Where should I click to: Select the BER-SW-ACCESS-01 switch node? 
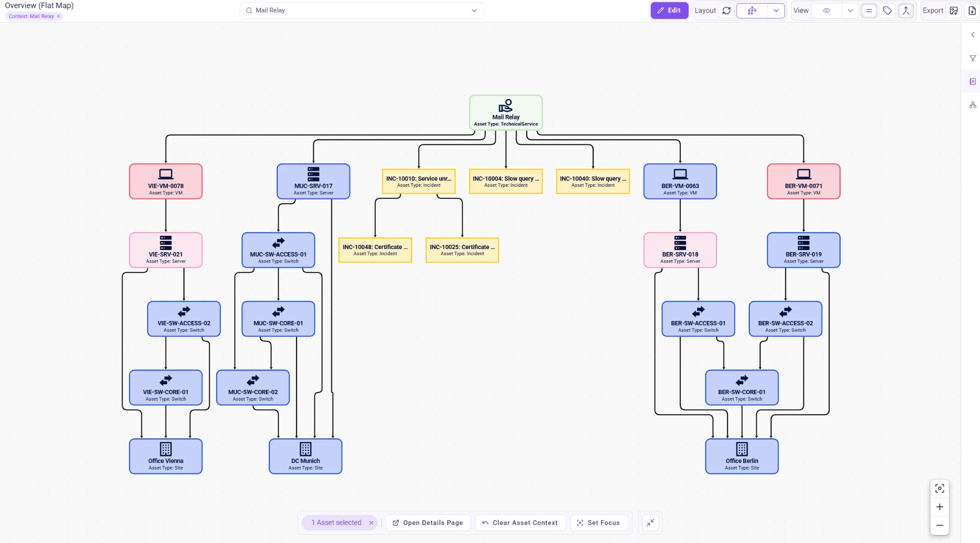[698, 319]
